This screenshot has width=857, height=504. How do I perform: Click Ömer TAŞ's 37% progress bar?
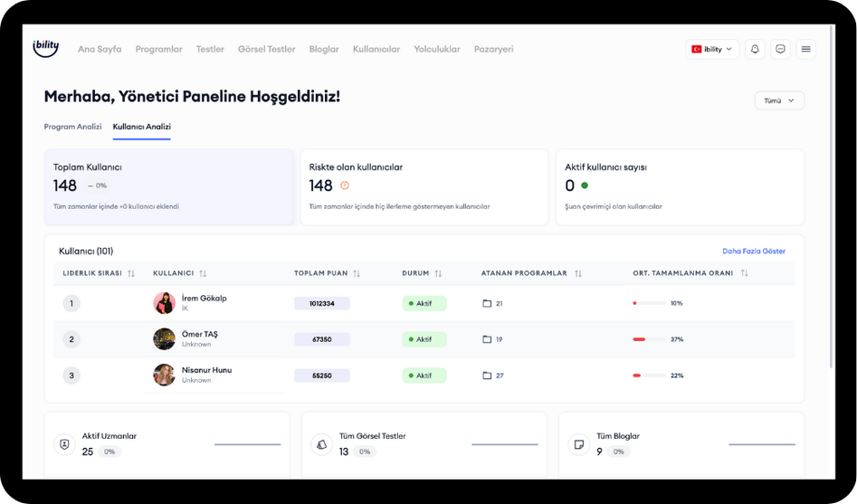[649, 339]
